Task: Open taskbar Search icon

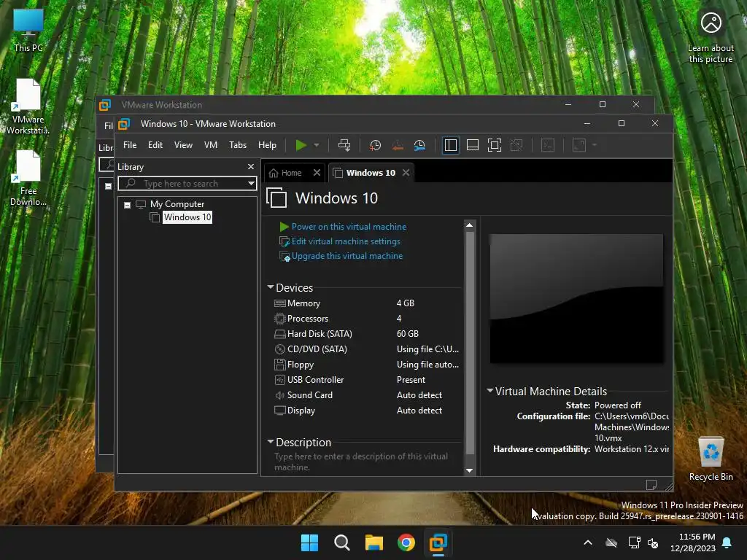Action: [341, 542]
